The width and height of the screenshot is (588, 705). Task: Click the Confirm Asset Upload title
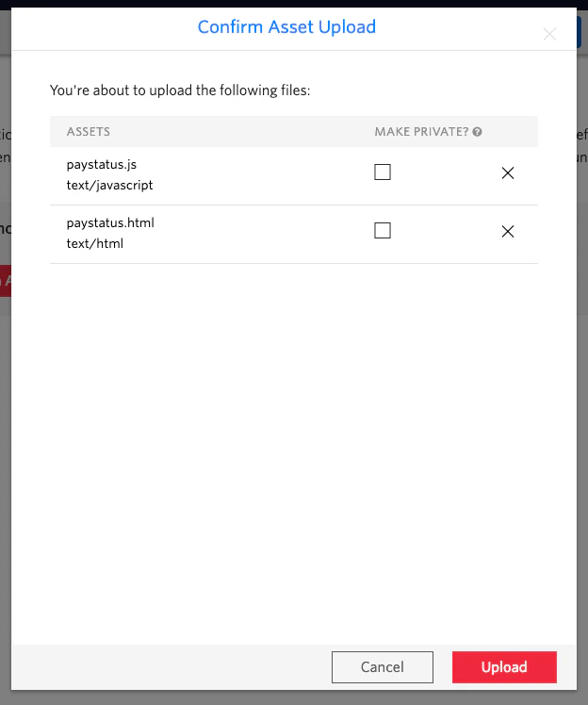tap(286, 27)
